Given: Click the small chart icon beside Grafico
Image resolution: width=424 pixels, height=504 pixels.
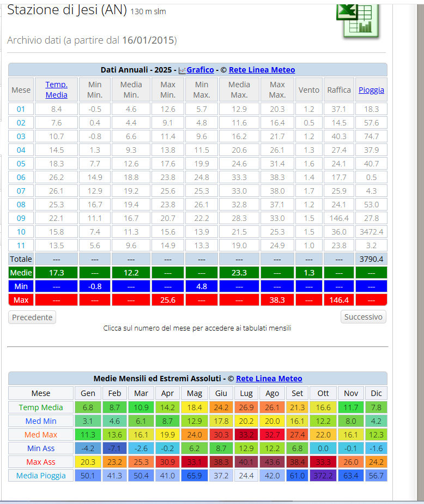Looking at the screenshot, I should (x=182, y=70).
